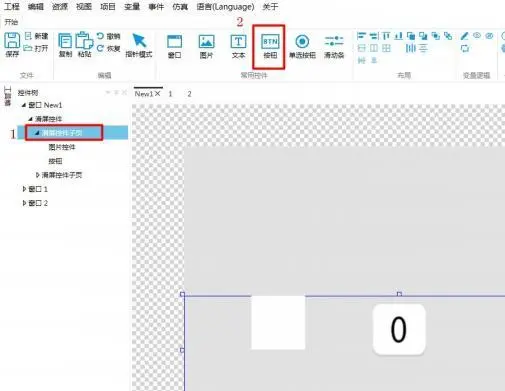Bring widget to front layer icon

click(x=411, y=36)
